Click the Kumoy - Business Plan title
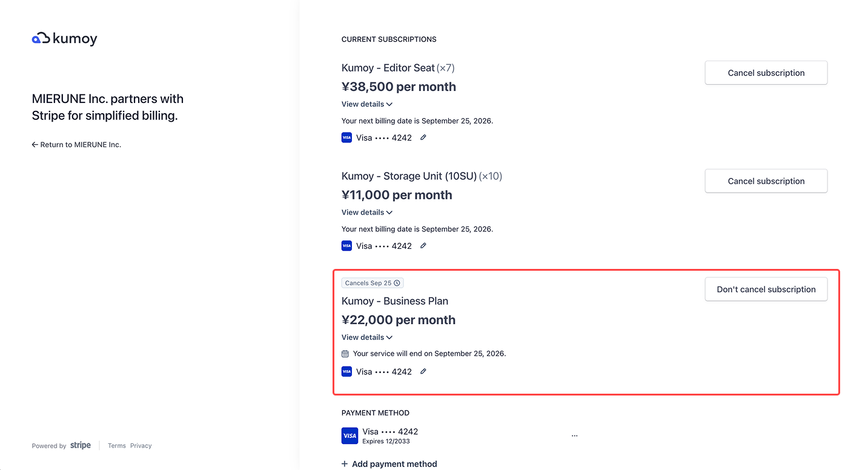The image size is (868, 470). (x=395, y=301)
